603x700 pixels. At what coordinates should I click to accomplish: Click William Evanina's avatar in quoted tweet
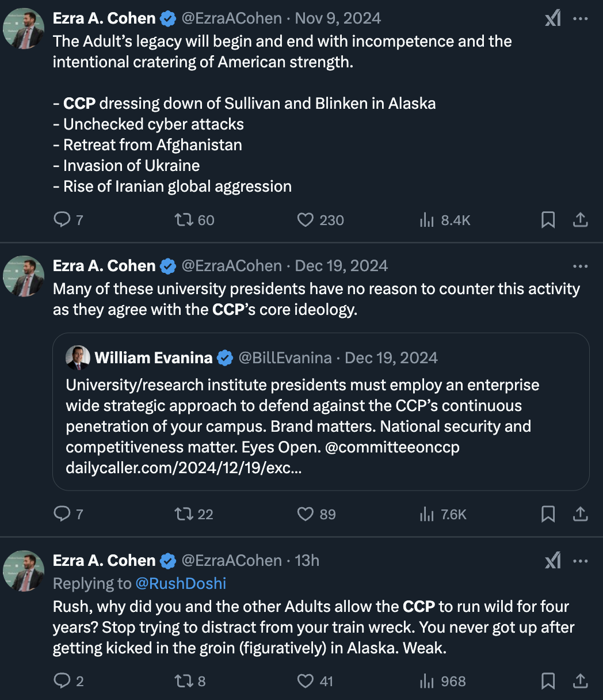[x=78, y=358]
